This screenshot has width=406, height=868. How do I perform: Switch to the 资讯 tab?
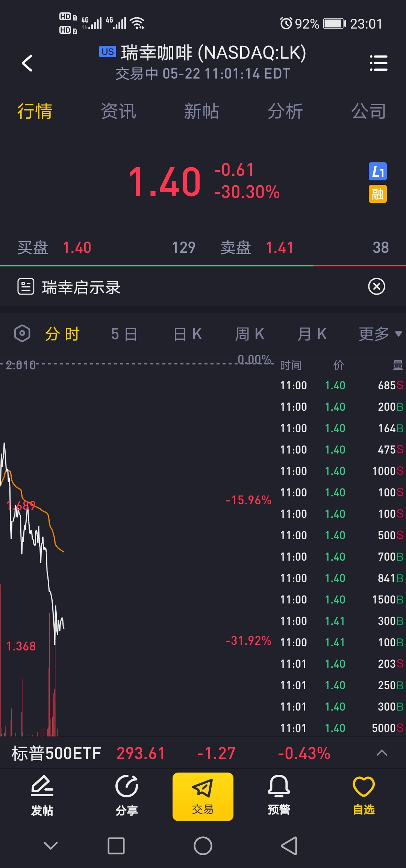pyautogui.click(x=118, y=112)
